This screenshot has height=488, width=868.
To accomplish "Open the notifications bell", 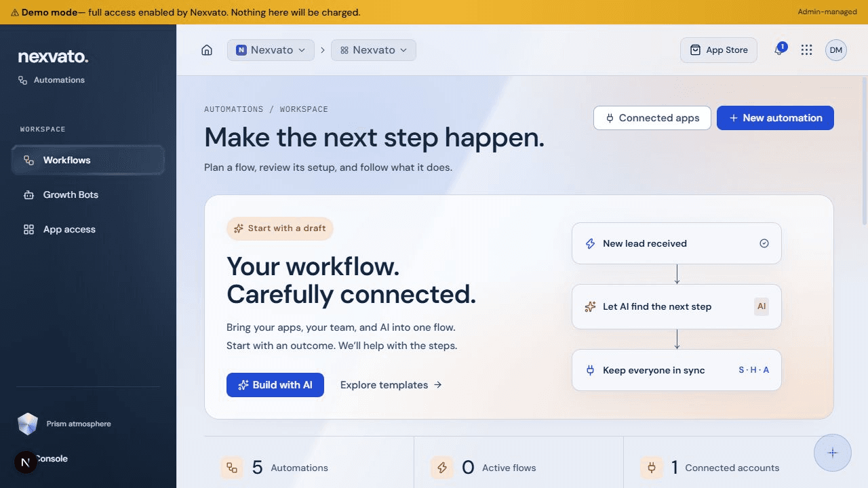I will click(x=778, y=50).
